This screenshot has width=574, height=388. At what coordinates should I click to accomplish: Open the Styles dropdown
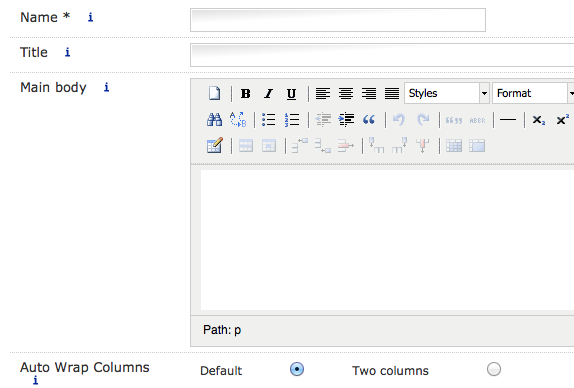coord(447,93)
